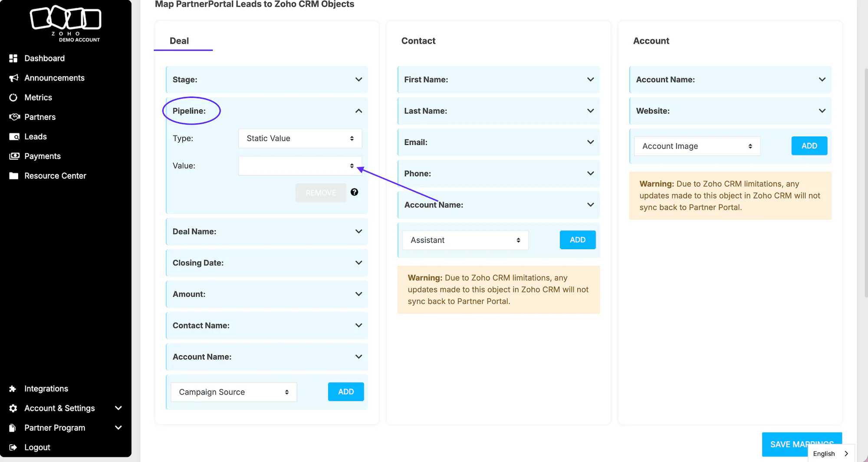Image resolution: width=868 pixels, height=462 pixels.
Task: Open Dashboard via its grid icon
Action: click(13, 58)
